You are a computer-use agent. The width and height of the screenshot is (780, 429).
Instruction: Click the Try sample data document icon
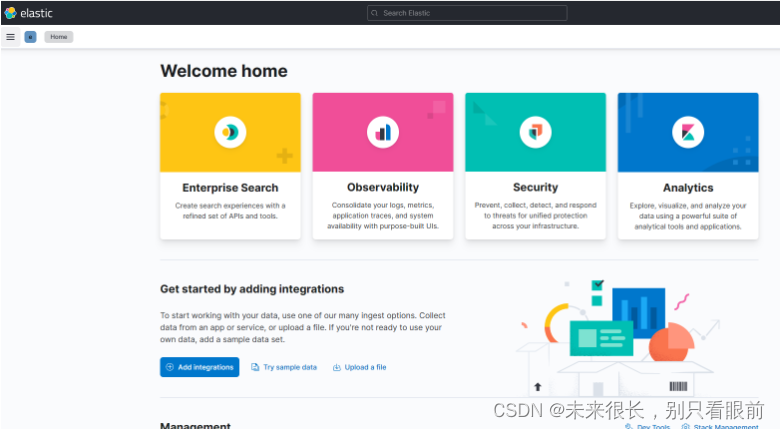coord(255,367)
